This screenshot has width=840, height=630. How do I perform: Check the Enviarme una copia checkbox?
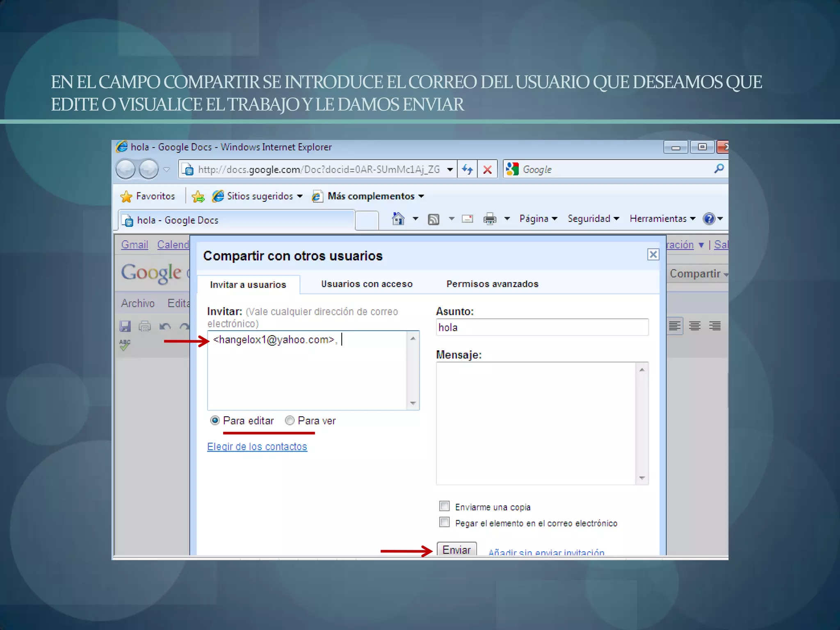point(444,506)
